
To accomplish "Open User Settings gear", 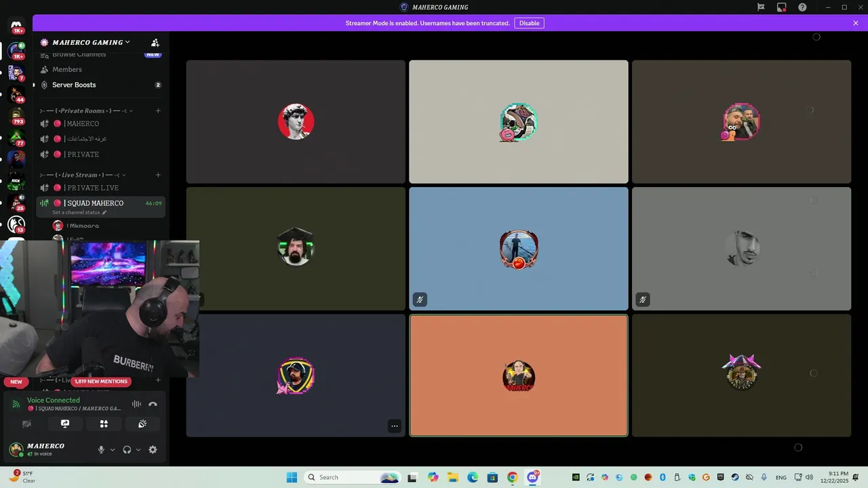I will [153, 449].
